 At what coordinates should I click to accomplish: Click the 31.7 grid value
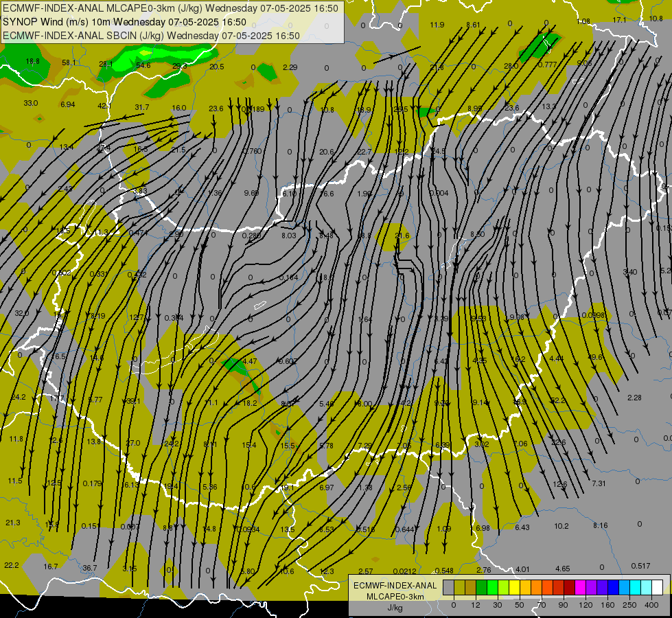coord(142,107)
